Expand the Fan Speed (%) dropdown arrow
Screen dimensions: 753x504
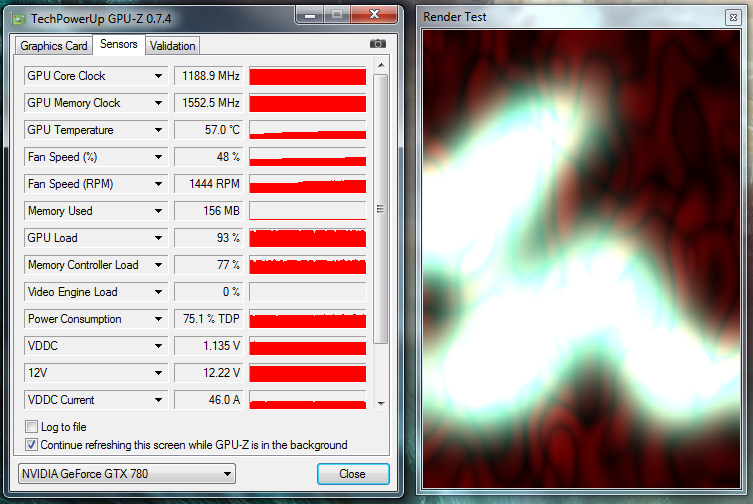click(x=158, y=157)
